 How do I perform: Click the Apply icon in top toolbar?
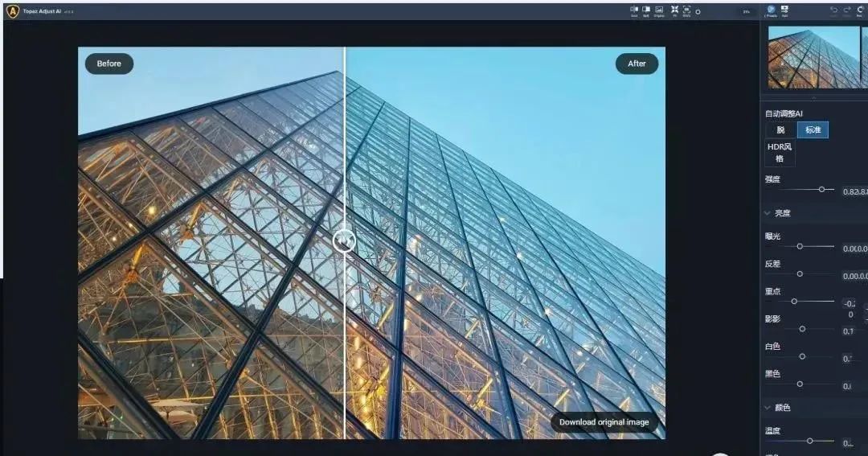click(x=784, y=10)
